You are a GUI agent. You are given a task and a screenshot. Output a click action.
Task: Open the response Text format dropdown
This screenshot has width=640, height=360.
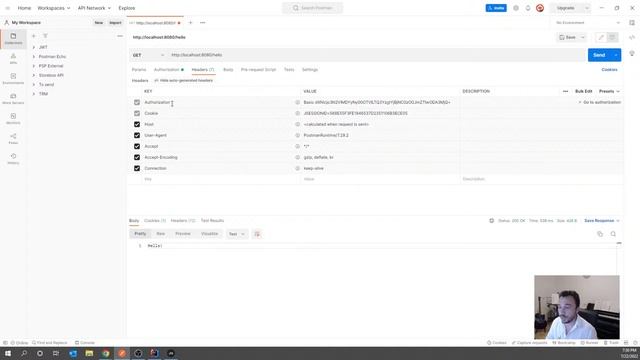(236, 234)
